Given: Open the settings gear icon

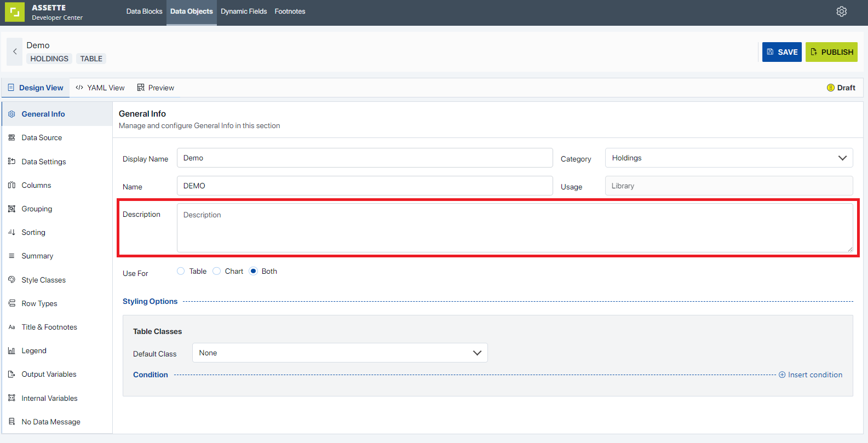Looking at the screenshot, I should [x=842, y=11].
